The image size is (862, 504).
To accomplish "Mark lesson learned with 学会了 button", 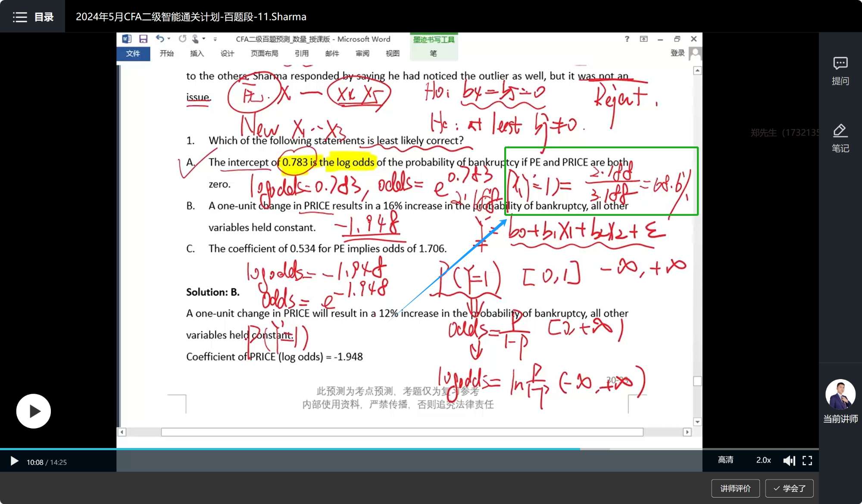I will tap(789, 488).
